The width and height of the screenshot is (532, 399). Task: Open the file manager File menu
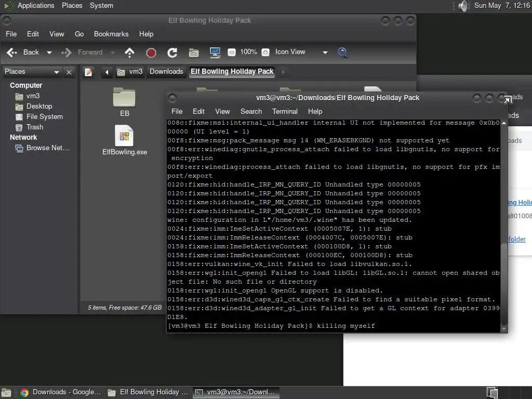(x=11, y=34)
